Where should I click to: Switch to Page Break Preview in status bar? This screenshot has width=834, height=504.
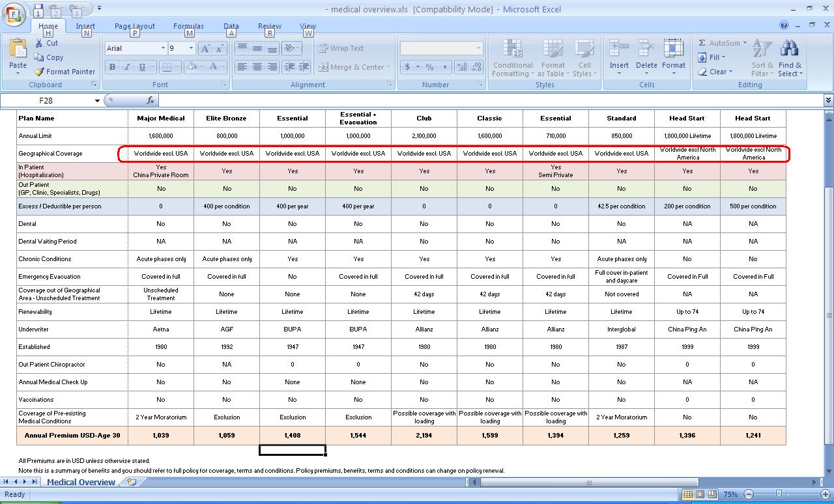coord(712,494)
